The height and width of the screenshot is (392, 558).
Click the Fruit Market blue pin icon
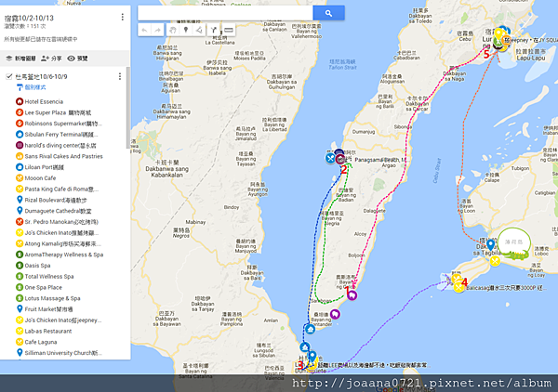coord(20,309)
